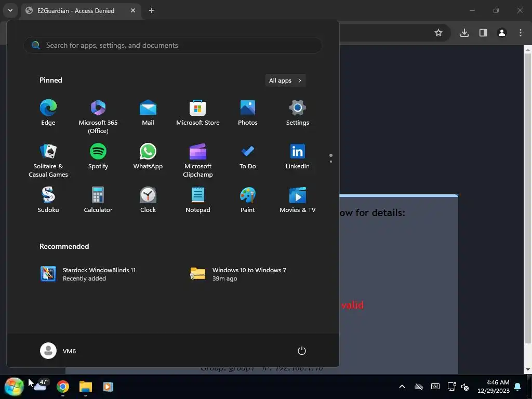Launch the Photos app
The image size is (532, 399).
[x=248, y=113]
